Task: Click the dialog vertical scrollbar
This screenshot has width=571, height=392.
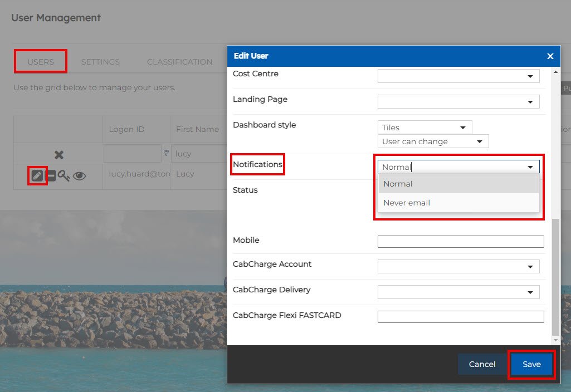Action: (555, 278)
